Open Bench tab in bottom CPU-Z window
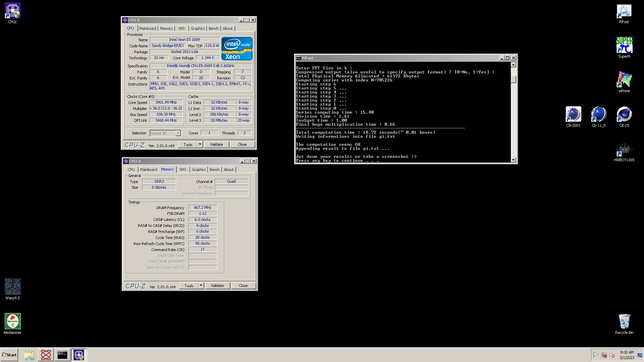This screenshot has width=644, height=362. [214, 170]
